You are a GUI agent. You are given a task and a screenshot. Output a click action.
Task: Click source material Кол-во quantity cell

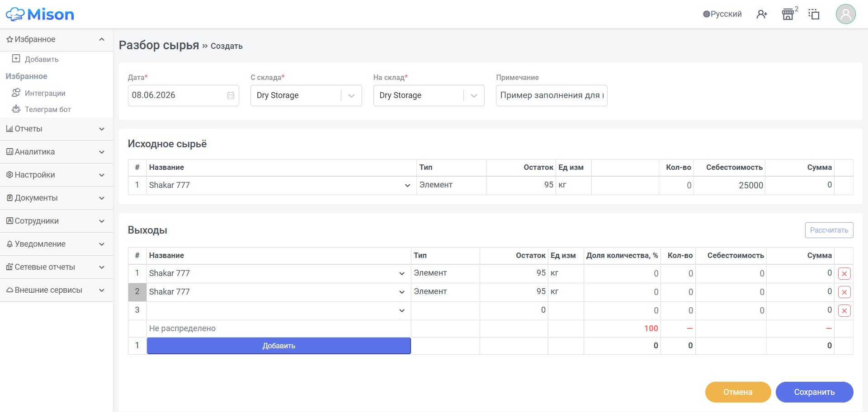coord(676,185)
